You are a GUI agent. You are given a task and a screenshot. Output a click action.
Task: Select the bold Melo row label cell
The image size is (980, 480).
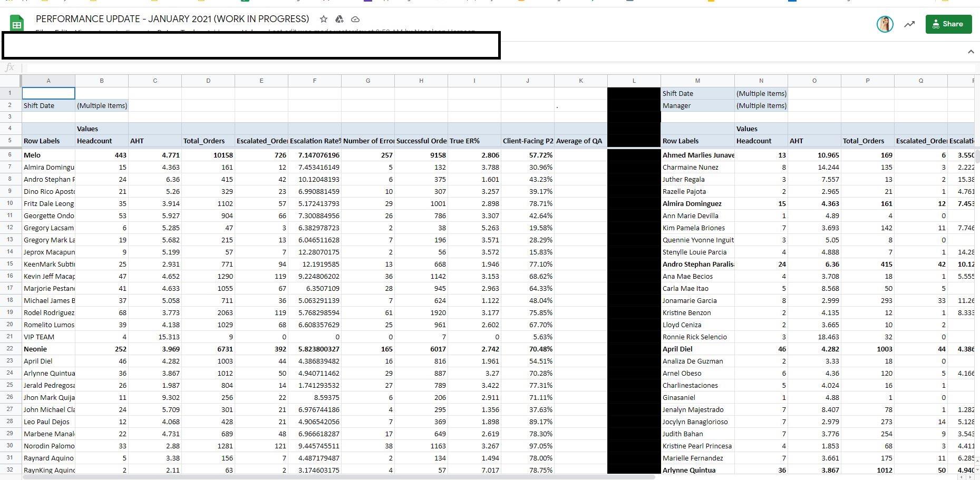[x=48, y=155]
